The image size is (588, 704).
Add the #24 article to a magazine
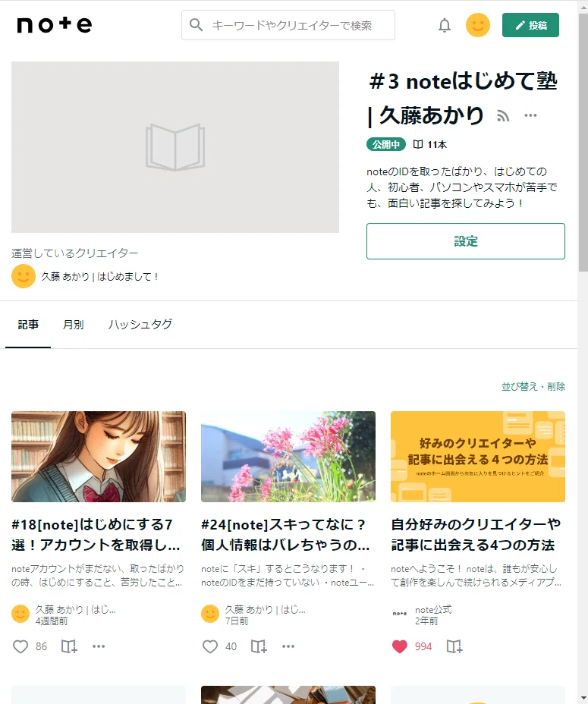259,646
